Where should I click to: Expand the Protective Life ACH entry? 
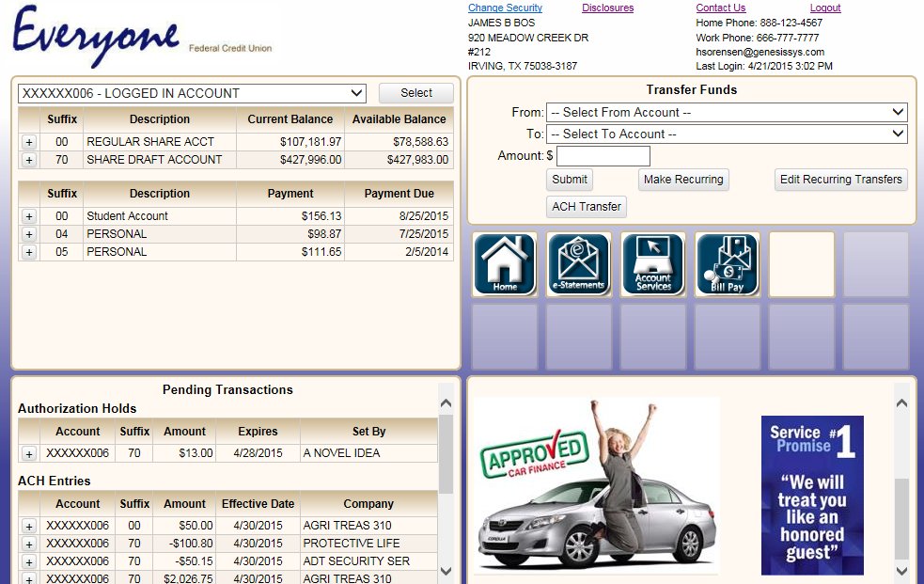coord(28,544)
